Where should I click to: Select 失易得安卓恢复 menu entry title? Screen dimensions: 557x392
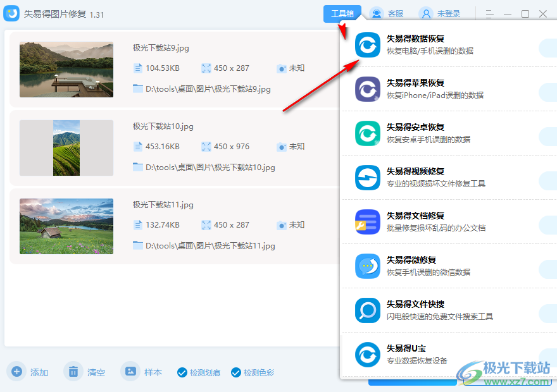(x=415, y=127)
